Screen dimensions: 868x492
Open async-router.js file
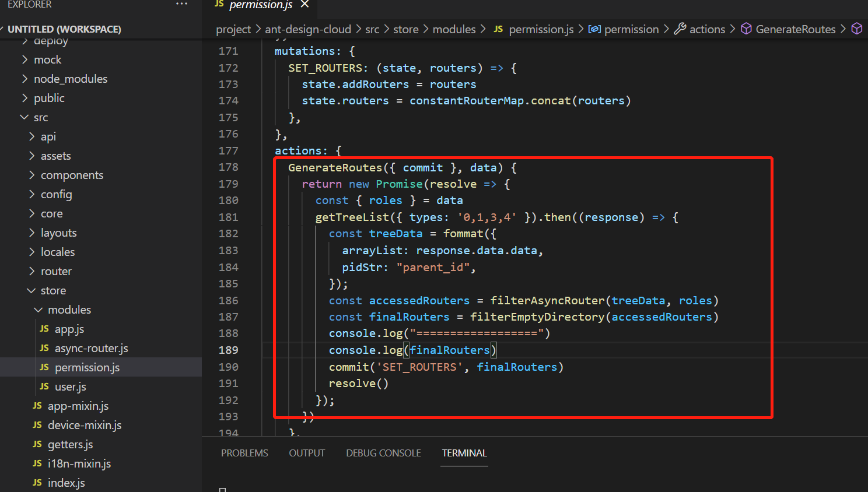point(92,348)
